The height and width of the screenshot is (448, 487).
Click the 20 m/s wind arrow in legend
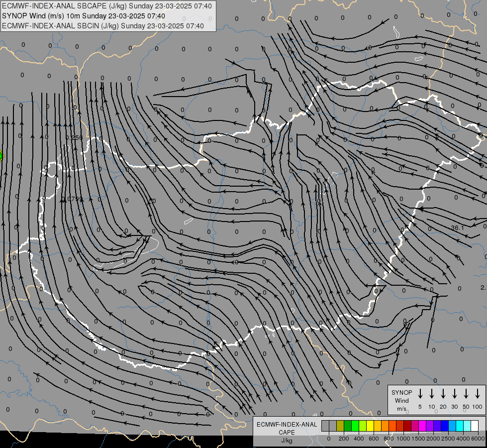click(x=443, y=393)
